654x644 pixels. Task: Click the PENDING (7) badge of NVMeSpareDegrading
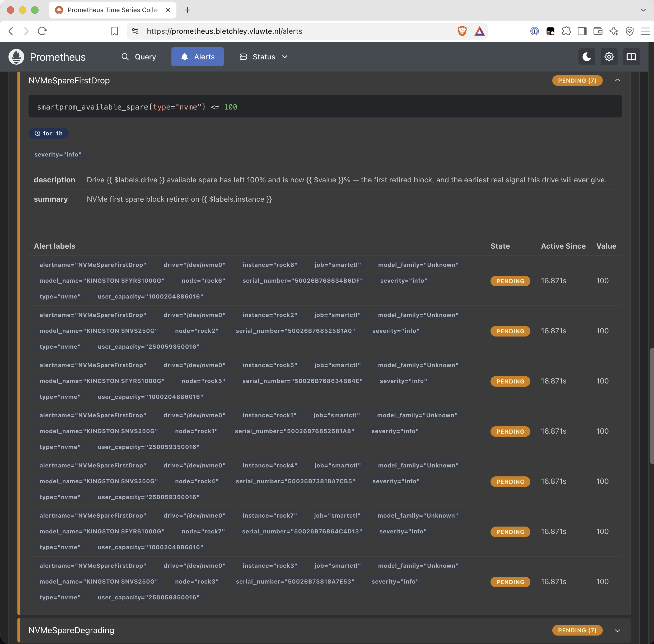click(577, 631)
